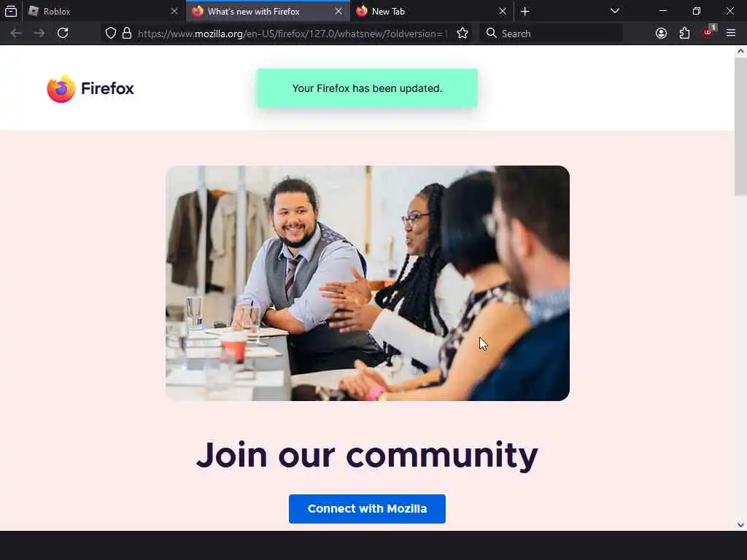This screenshot has height=560, width=747.
Task: Close the Roblox tab
Action: (x=174, y=11)
